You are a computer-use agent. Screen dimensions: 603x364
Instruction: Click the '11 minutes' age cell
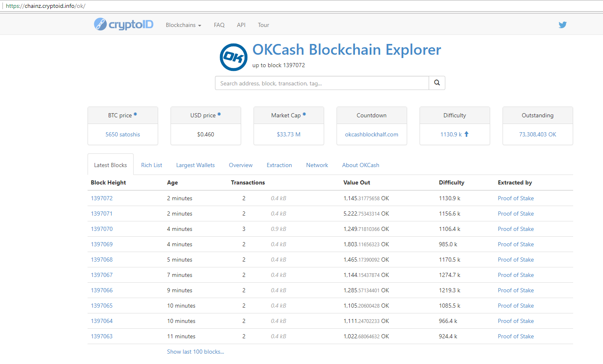tap(181, 336)
